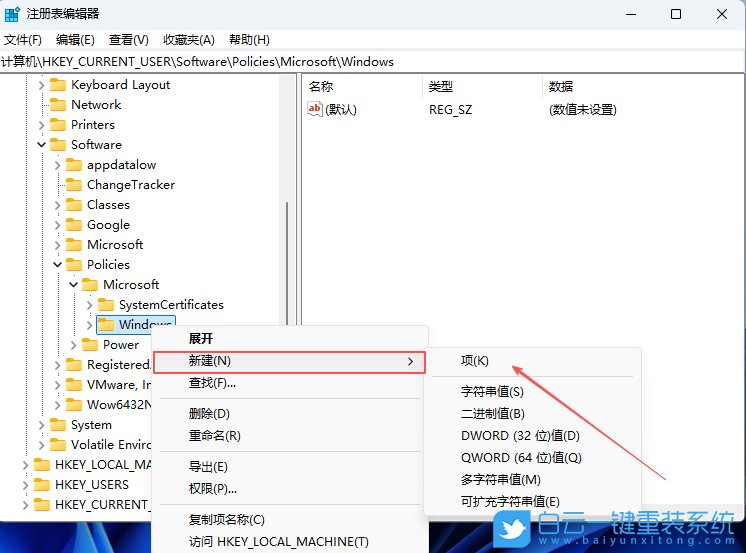Click the Network folder icon
Screen dimensions: 746x553
pyautogui.click(x=58, y=105)
